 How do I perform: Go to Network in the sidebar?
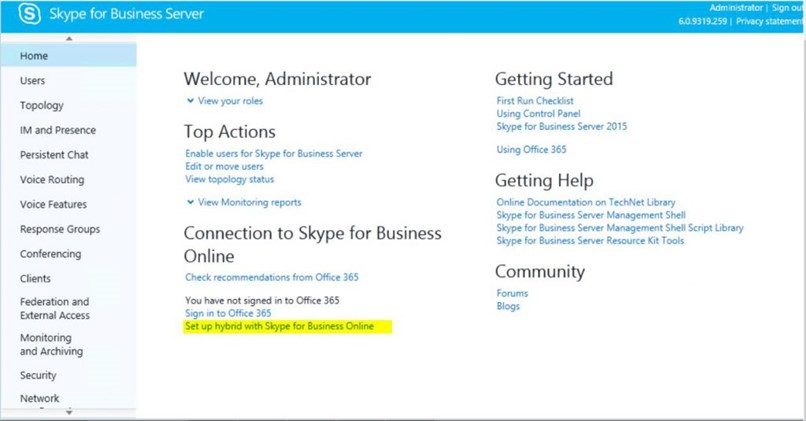(40, 398)
